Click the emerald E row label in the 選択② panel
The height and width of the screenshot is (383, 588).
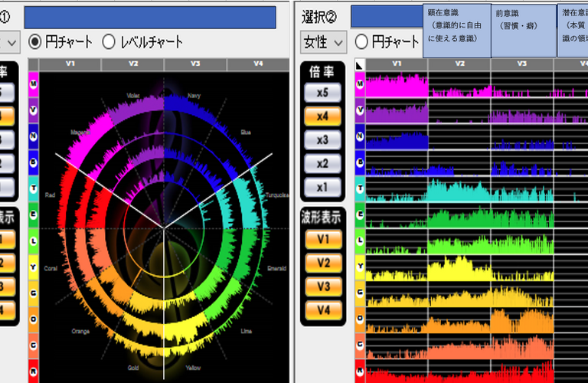pos(360,214)
